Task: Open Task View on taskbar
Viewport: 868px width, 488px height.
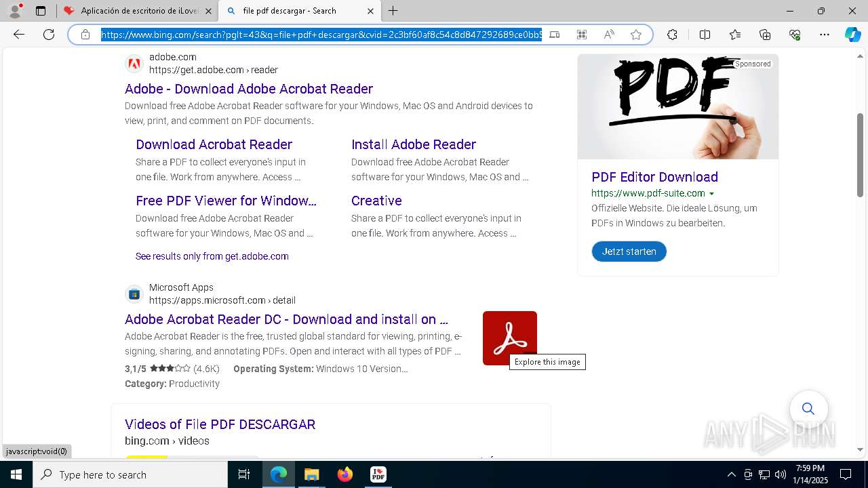Action: [244, 474]
